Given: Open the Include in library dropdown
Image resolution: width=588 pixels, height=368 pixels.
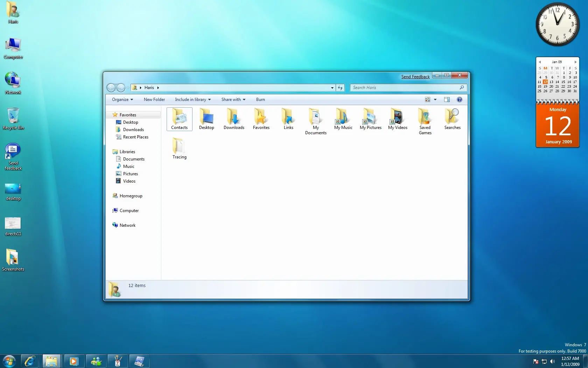Looking at the screenshot, I should click(x=193, y=100).
